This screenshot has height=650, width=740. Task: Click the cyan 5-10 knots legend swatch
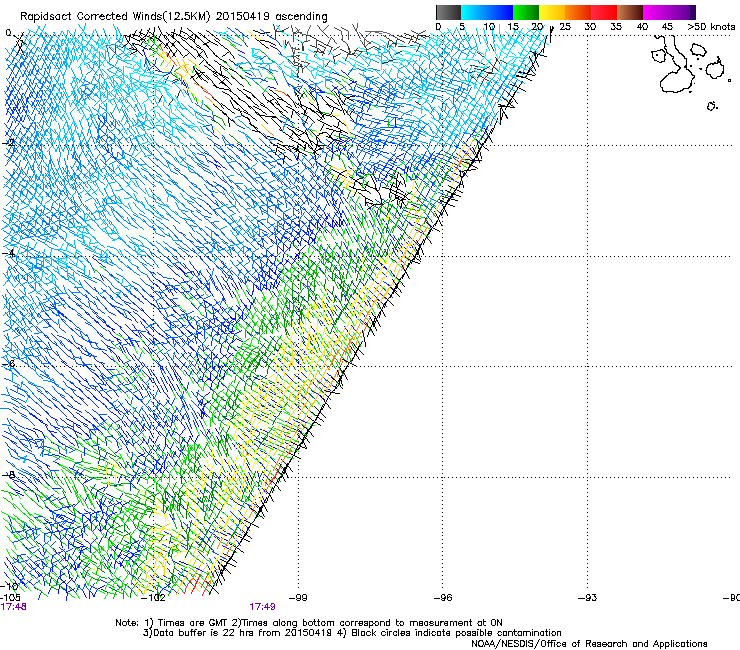coord(474,12)
